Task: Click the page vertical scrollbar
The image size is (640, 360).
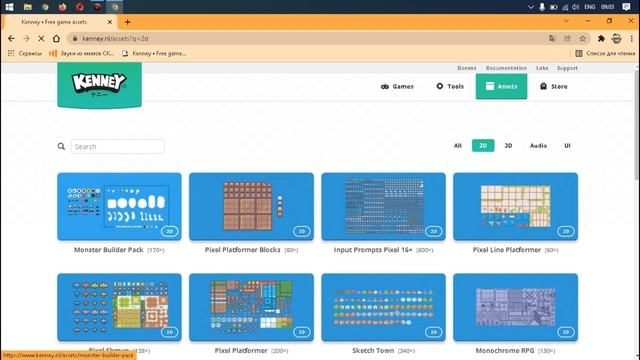Action: point(637,124)
